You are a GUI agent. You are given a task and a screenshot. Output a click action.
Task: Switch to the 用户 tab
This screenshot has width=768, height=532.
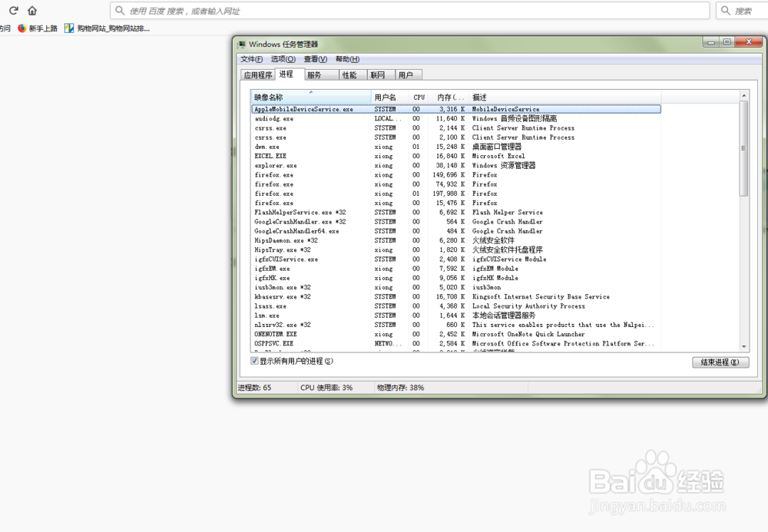click(408, 75)
